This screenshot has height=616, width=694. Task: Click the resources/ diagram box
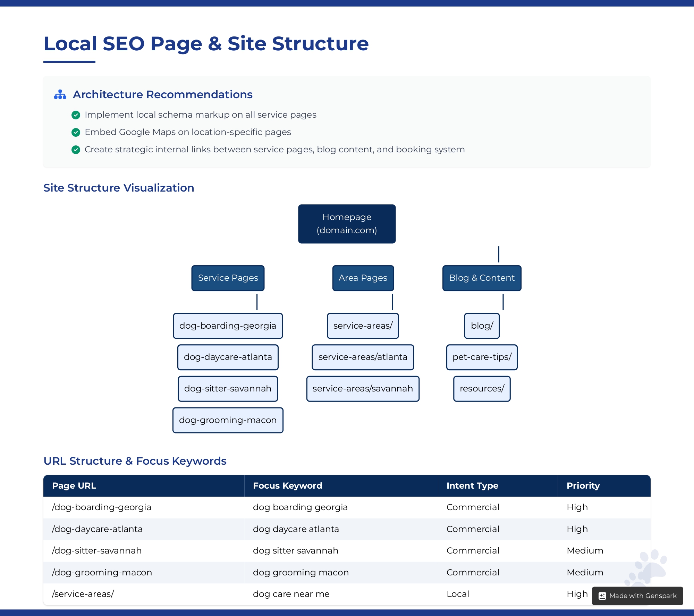[x=482, y=389]
